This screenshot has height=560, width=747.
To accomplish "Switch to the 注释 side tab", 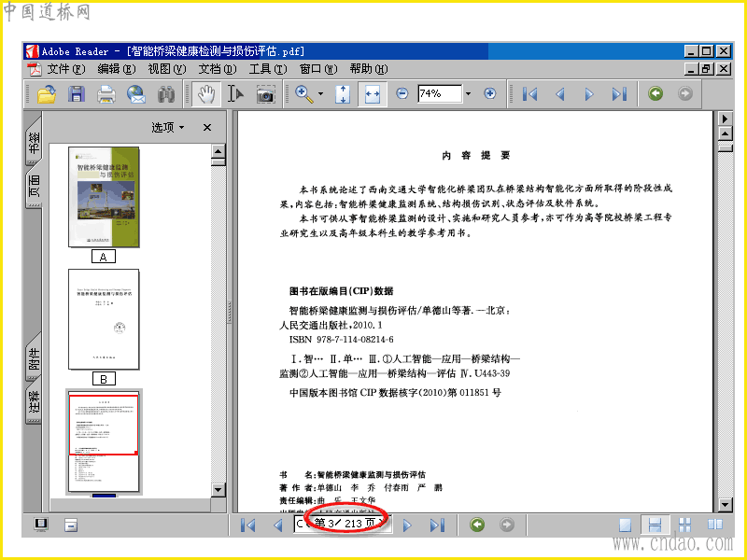I will pos(34,401).
